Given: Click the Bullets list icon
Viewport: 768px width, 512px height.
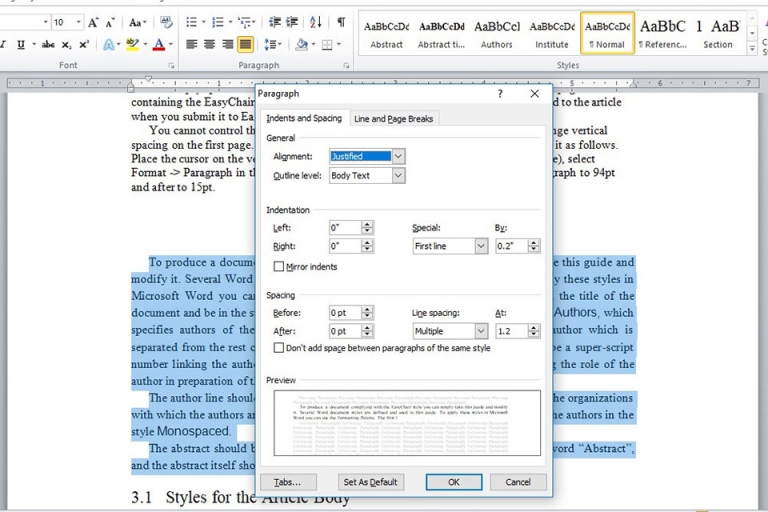Looking at the screenshot, I should tap(192, 22).
